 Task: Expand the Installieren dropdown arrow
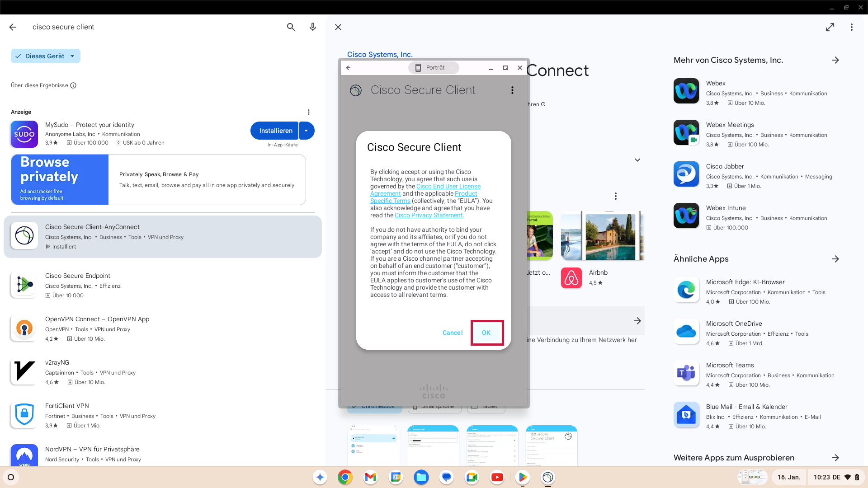pyautogui.click(x=307, y=131)
